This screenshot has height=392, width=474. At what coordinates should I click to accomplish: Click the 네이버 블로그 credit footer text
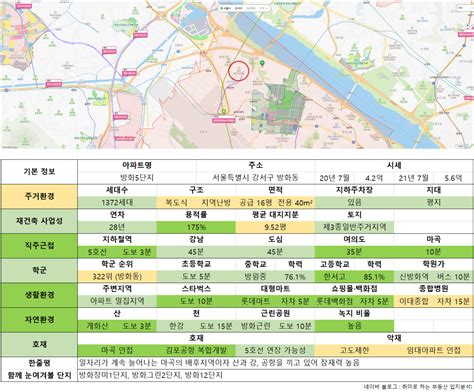tap(418, 387)
